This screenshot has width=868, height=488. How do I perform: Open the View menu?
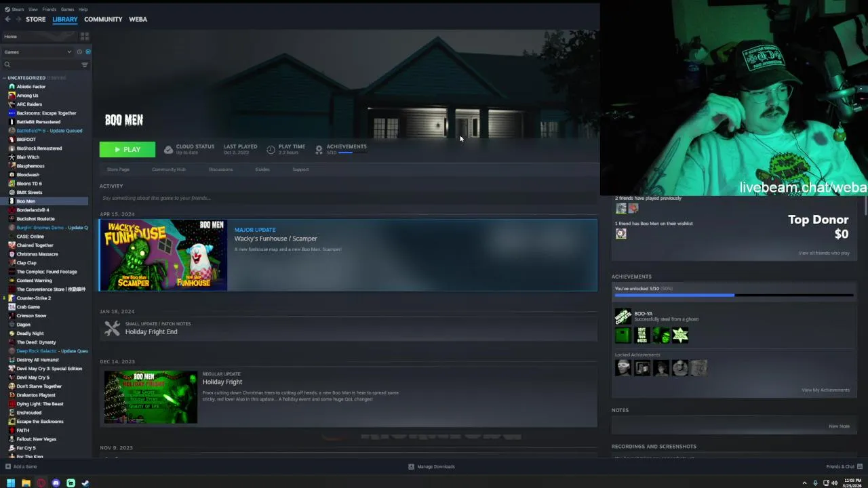coord(33,9)
